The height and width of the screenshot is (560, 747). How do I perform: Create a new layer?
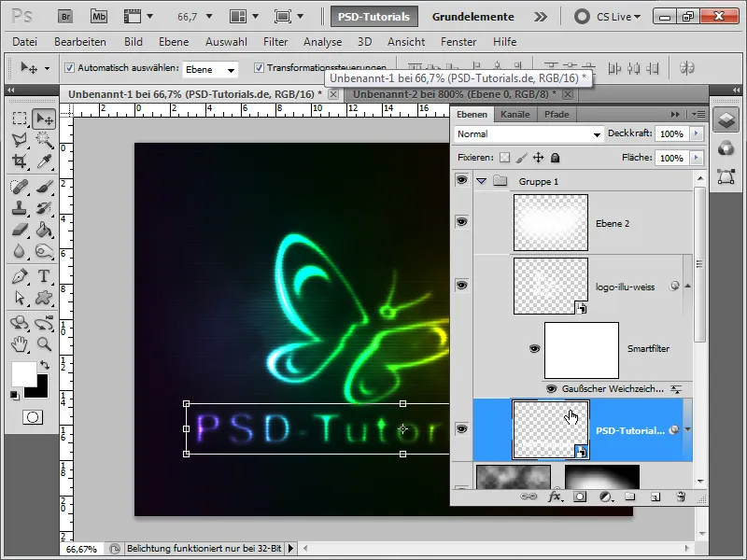(x=655, y=497)
